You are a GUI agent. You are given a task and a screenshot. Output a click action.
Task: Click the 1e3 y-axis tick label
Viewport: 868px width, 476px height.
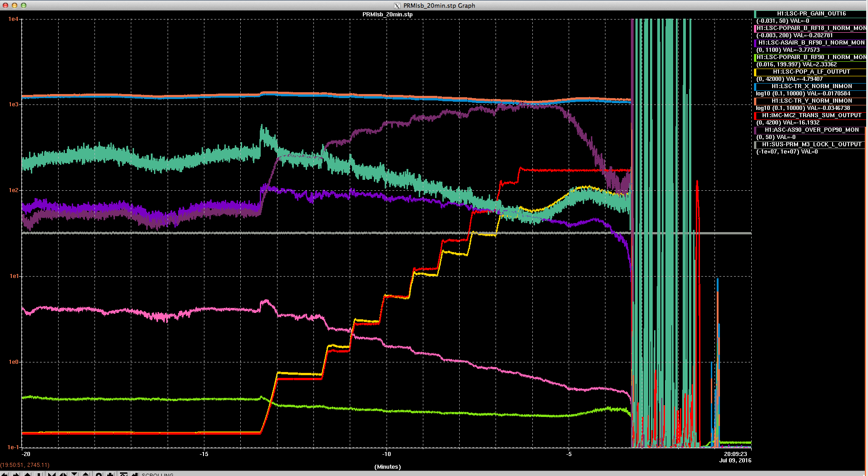[14, 104]
